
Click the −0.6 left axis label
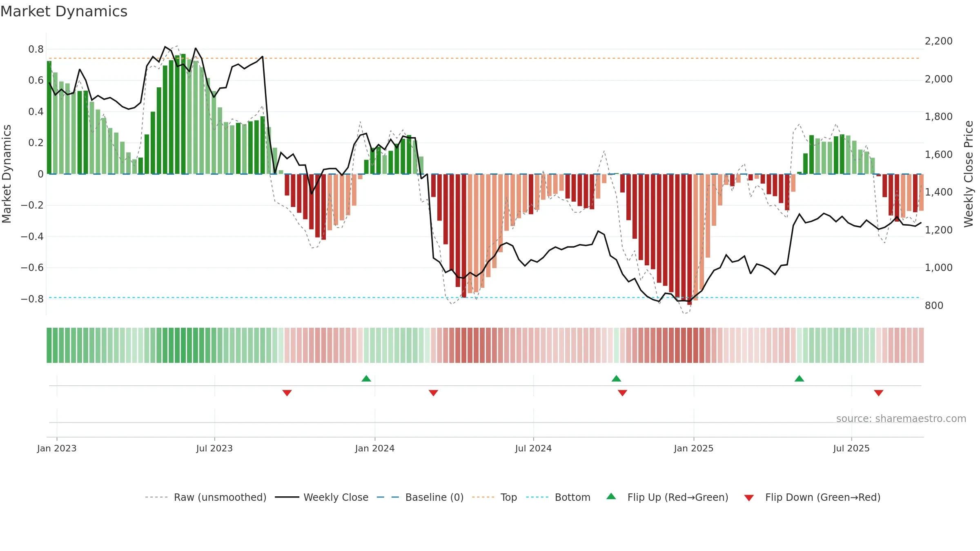32,268
